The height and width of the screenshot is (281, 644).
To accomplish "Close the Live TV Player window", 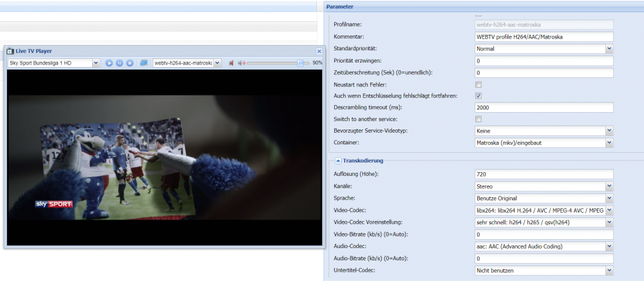I will pyautogui.click(x=319, y=51).
